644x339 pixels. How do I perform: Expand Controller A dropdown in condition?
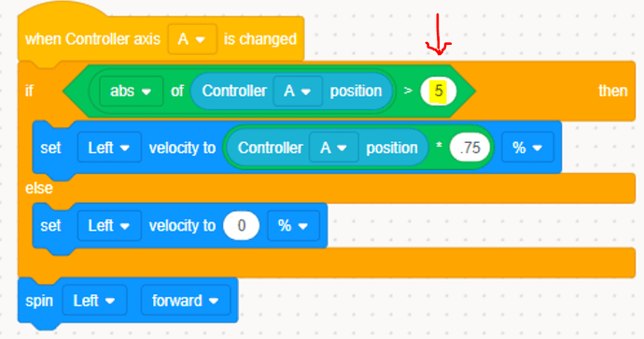[298, 92]
